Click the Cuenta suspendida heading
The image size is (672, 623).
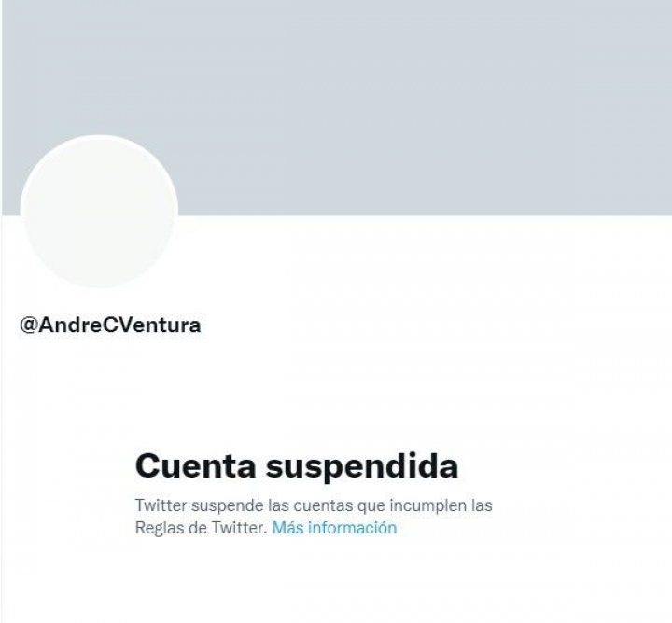click(x=297, y=466)
